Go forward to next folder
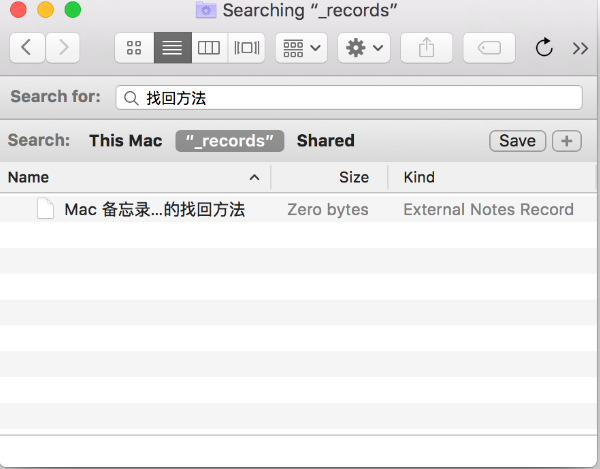Viewport: 600px width, 469px height. [x=63, y=47]
